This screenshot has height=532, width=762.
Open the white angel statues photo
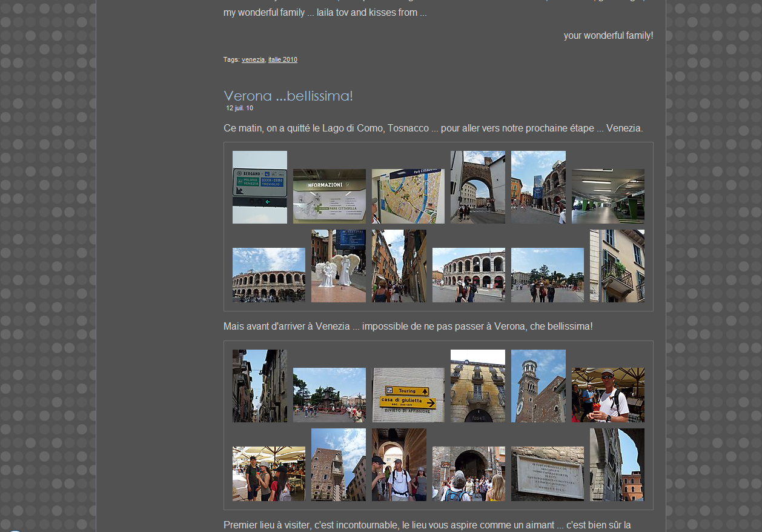pyautogui.click(x=338, y=266)
